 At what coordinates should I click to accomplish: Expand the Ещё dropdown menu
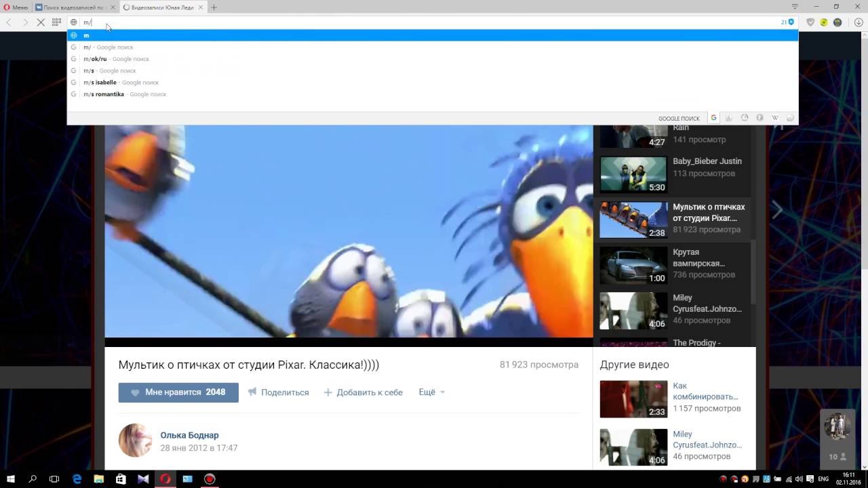point(432,392)
